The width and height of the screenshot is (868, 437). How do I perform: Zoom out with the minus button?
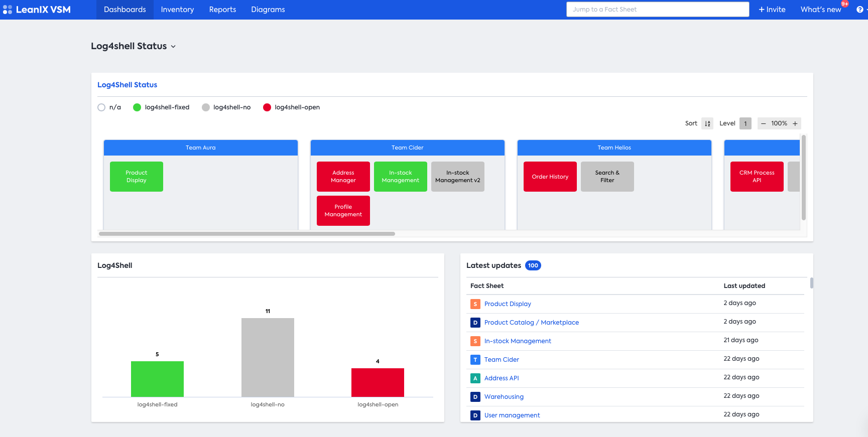pos(764,123)
